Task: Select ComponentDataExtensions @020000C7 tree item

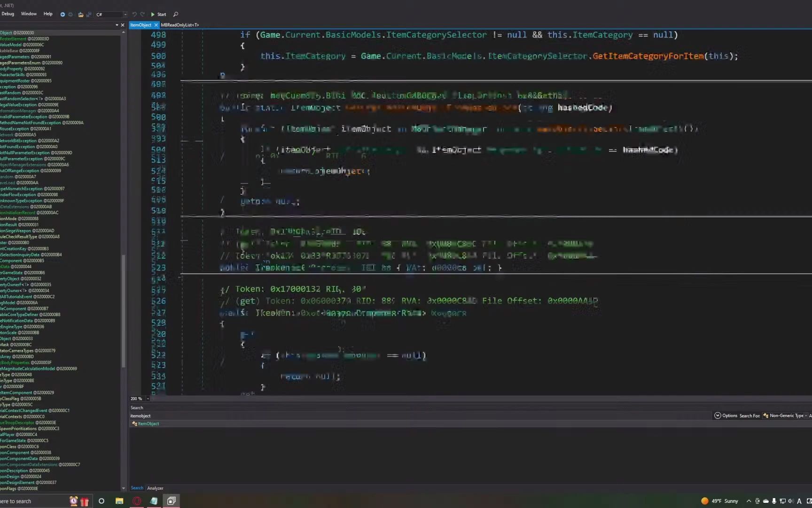Action: [x=40, y=465]
